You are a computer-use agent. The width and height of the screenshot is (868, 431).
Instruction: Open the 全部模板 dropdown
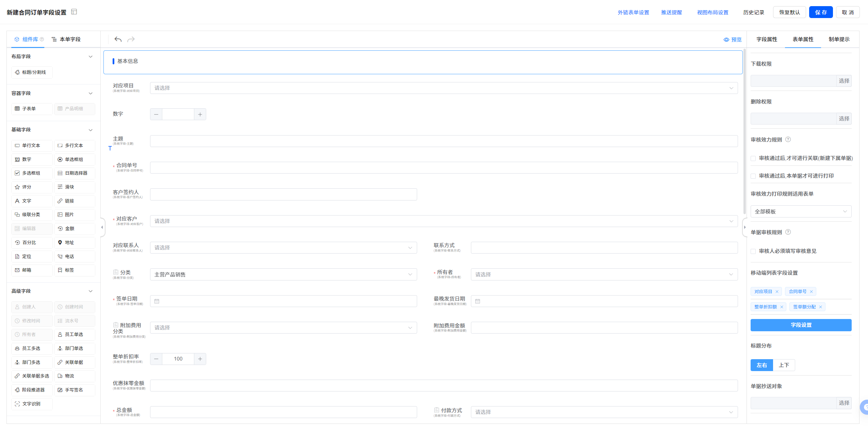pyautogui.click(x=801, y=211)
